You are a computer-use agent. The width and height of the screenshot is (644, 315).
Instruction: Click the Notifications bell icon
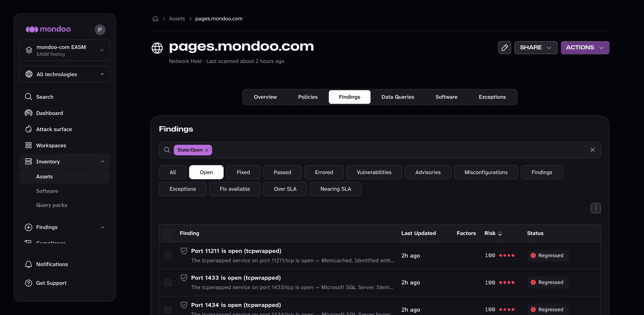tap(29, 264)
